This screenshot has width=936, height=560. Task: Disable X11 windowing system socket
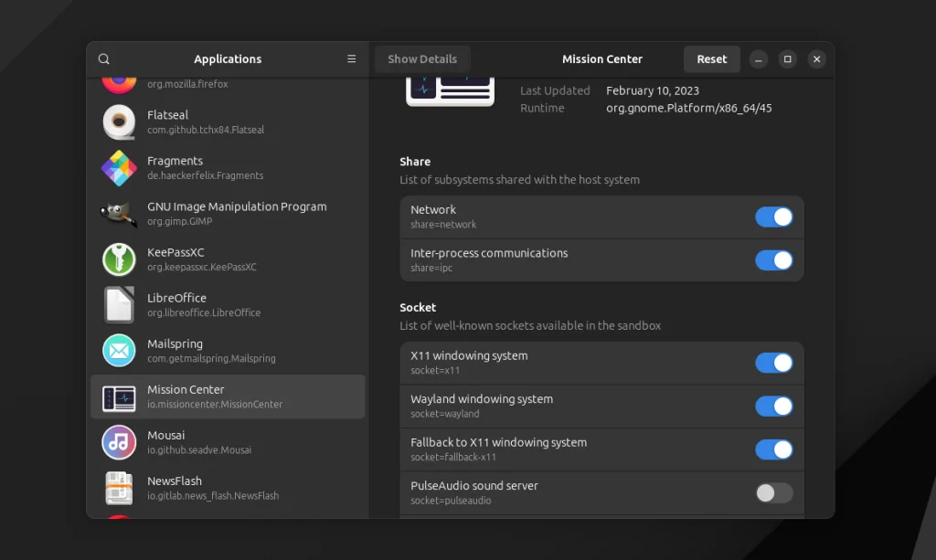point(773,364)
